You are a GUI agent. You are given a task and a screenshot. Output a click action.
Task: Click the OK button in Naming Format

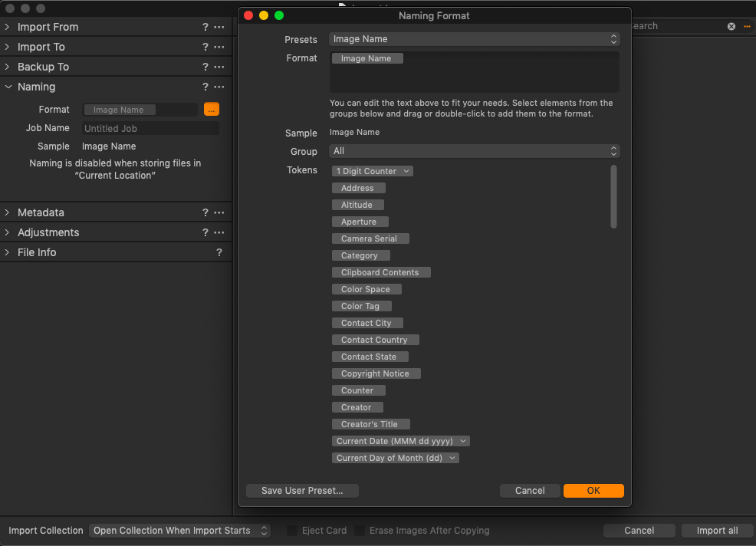593,491
